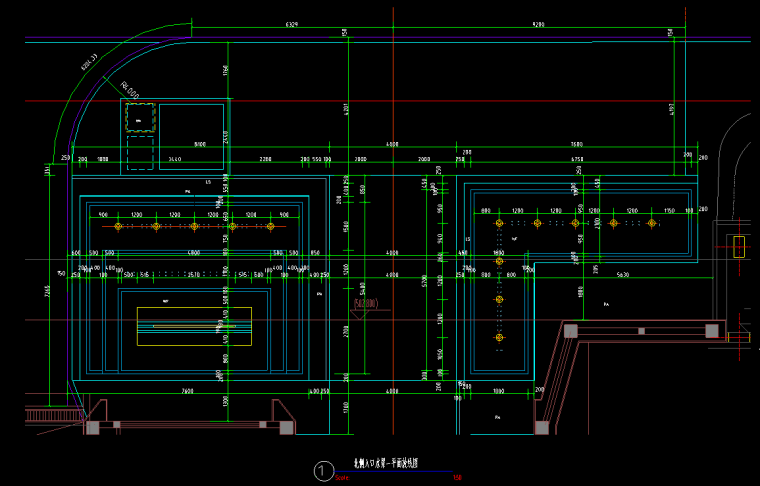This screenshot has height=486, width=760.
Task: Select the 7600 dimension text
Action: tap(186, 391)
